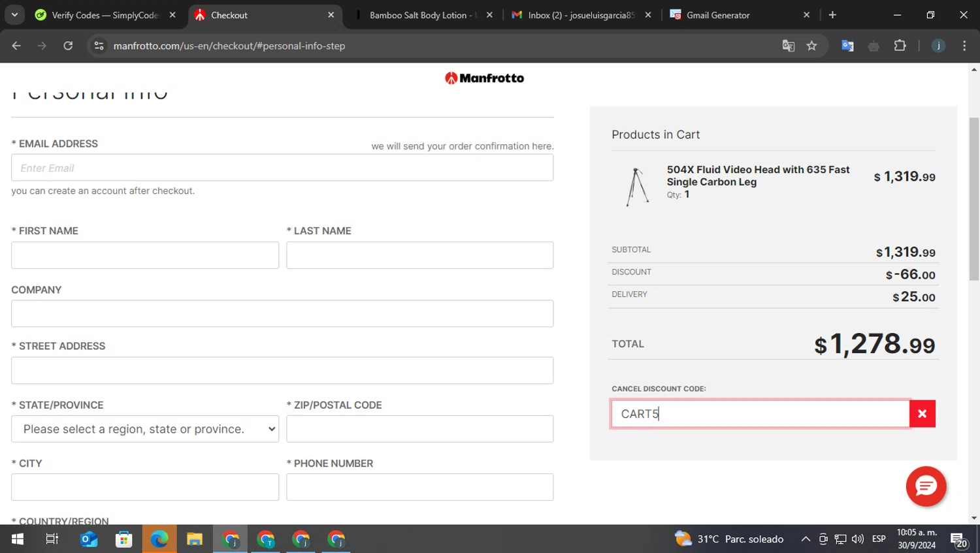Translate this page icon in address bar
Image resolution: width=980 pixels, height=553 pixels.
[x=789, y=46]
